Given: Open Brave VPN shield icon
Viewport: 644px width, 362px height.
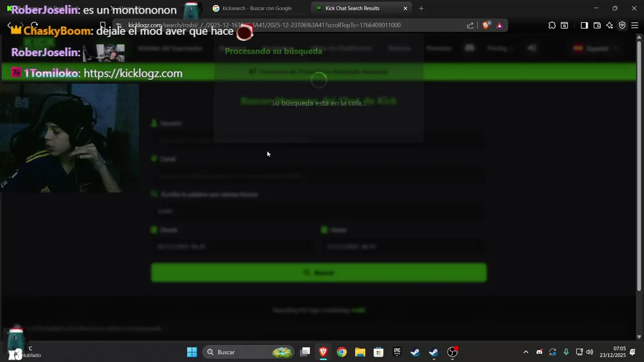Looking at the screenshot, I should click(x=622, y=25).
